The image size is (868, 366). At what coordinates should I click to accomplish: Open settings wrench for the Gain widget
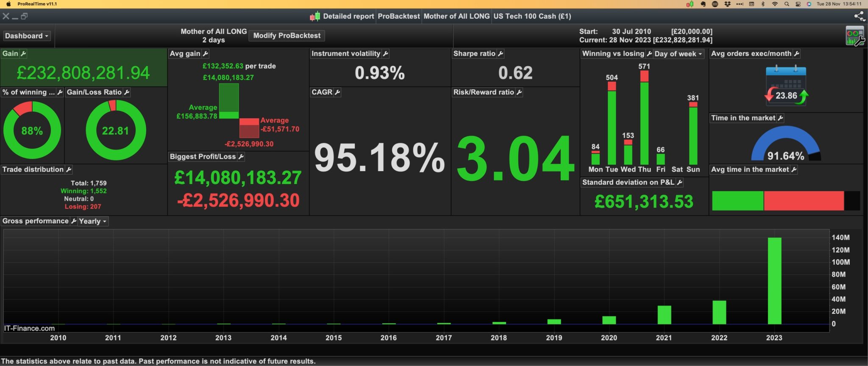tap(23, 54)
